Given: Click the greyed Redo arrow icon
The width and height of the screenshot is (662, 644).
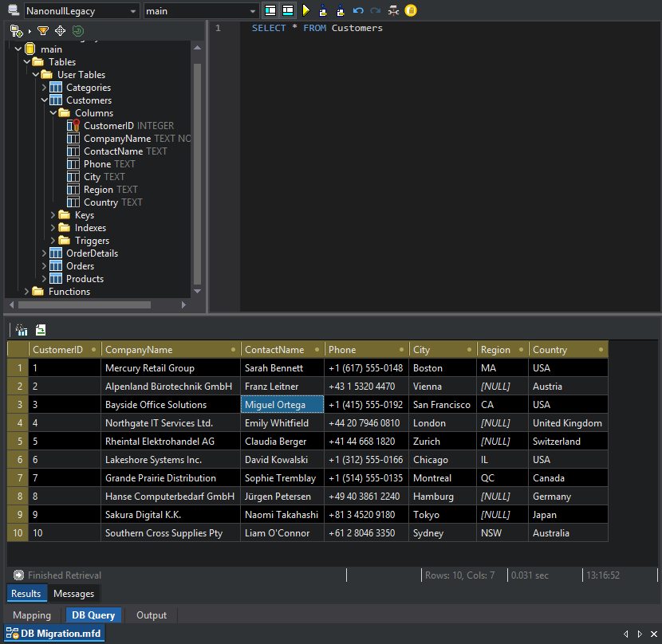Looking at the screenshot, I should pyautogui.click(x=376, y=10).
